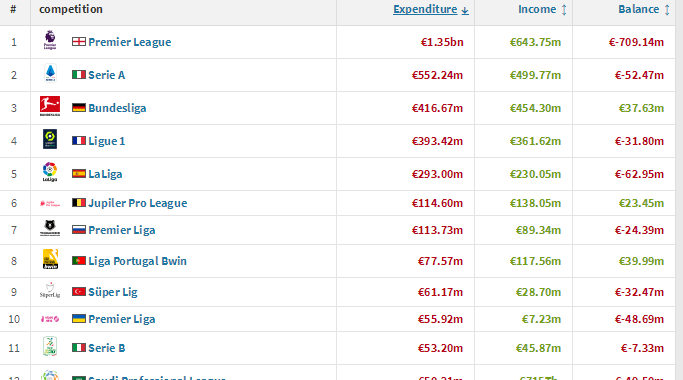Image resolution: width=683 pixels, height=380 pixels.
Task: Open the Jupiler Pro League link
Action: [x=138, y=203]
